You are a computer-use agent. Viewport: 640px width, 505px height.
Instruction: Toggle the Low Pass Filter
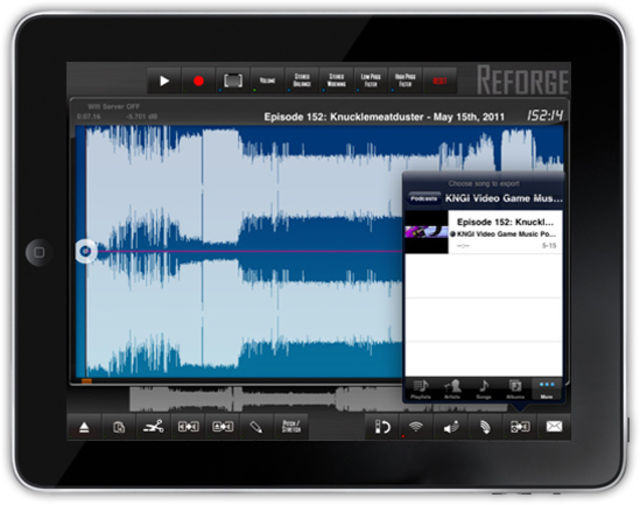pos(371,81)
